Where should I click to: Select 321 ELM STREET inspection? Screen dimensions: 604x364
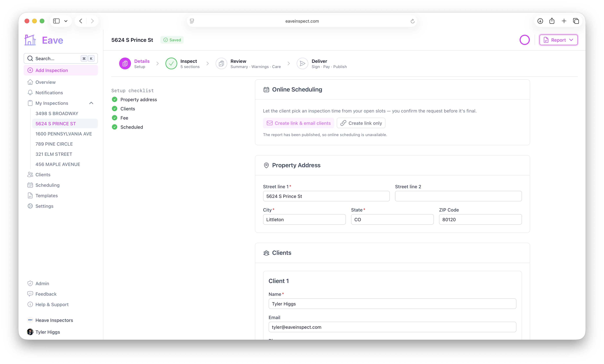[65, 154]
